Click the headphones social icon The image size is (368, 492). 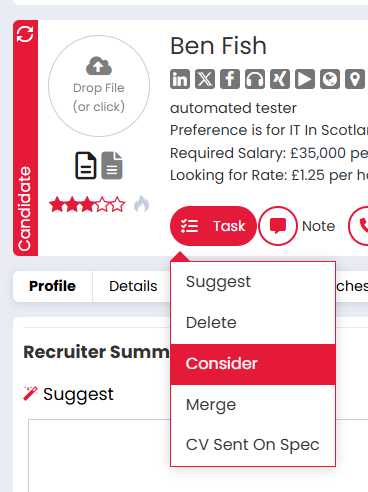(255, 79)
